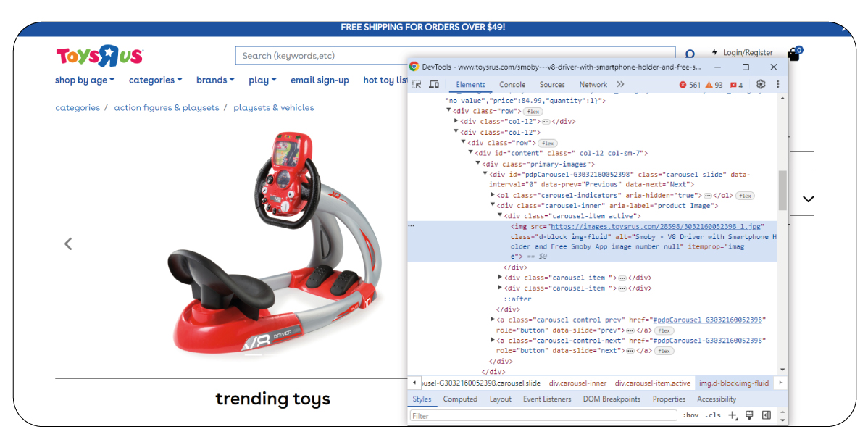Collapse the carousel-item active div
Image resolution: width=868 pixels, height=445 pixels.
click(500, 216)
